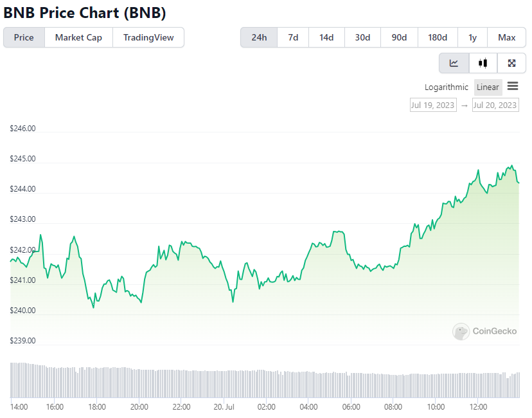This screenshot has height=418, width=532.
Task: Click the 16:00 time label
Action: click(55, 407)
